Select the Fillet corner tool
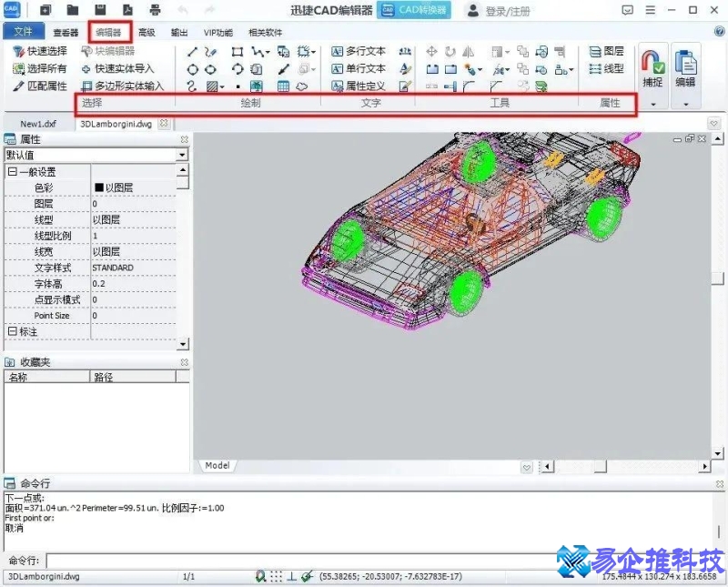This screenshot has height=587, width=728. pos(469,86)
